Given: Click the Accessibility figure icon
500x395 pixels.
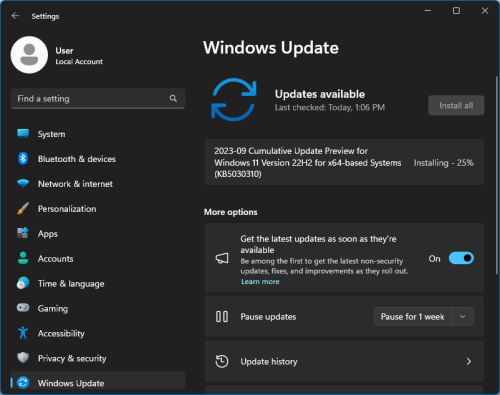Looking at the screenshot, I should coord(23,333).
